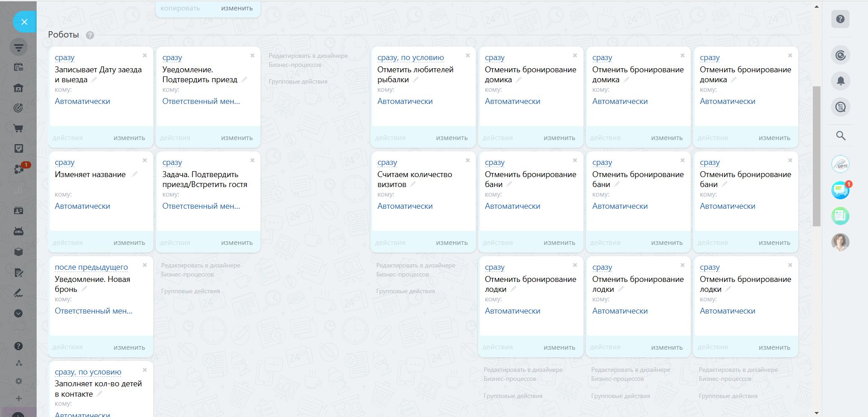868x417 pixels.
Task: Remove the Отметить любителей рыбалки robot with its X
Action: tap(468, 56)
